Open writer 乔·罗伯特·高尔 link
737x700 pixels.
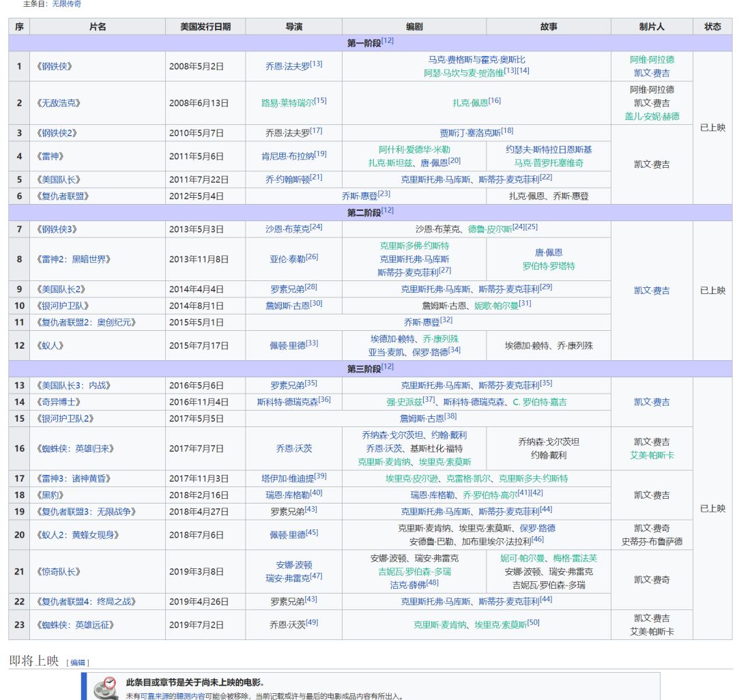click(x=490, y=495)
